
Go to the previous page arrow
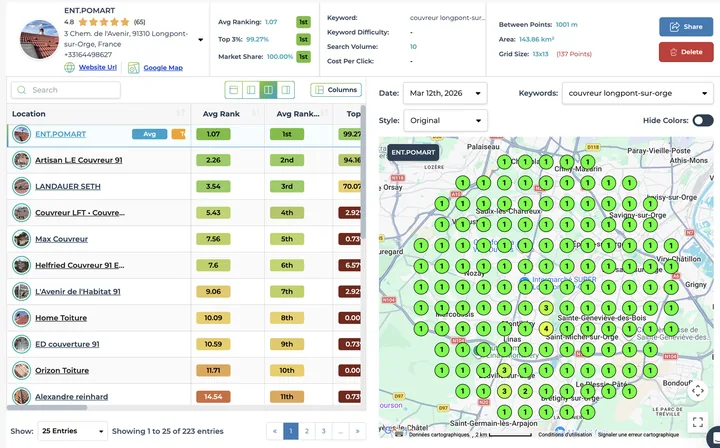pyautogui.click(x=275, y=431)
